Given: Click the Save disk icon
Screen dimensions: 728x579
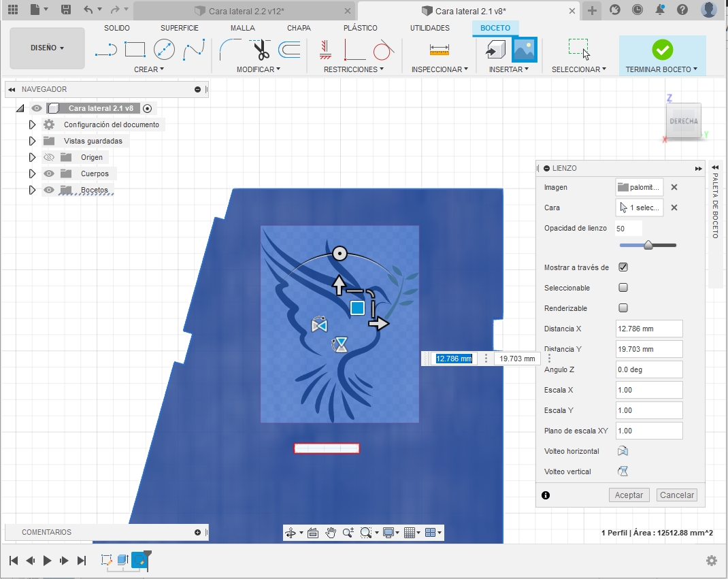Looking at the screenshot, I should click(x=66, y=10).
